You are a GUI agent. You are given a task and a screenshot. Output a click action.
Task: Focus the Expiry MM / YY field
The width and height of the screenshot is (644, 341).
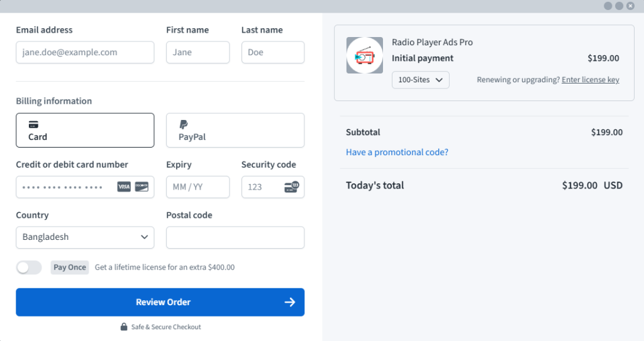click(x=198, y=187)
